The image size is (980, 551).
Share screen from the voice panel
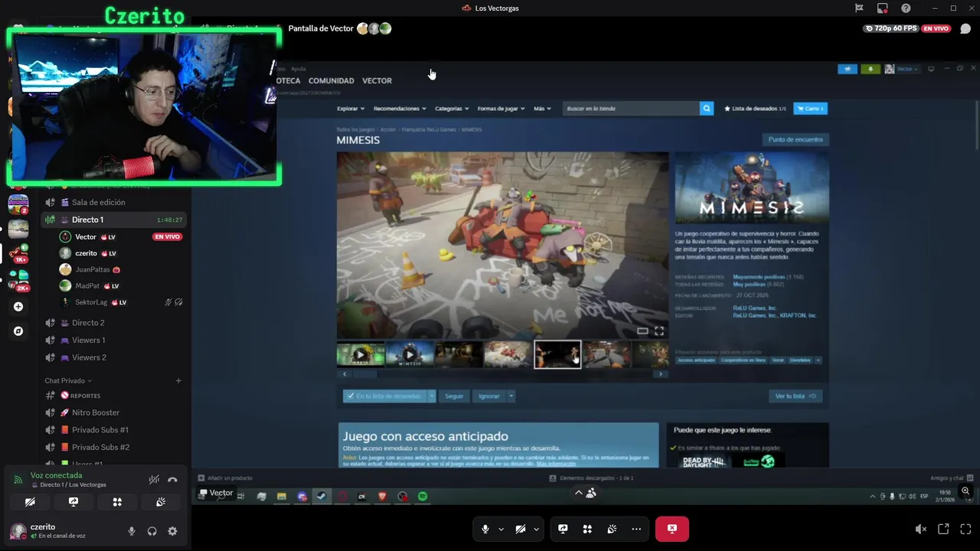point(73,502)
